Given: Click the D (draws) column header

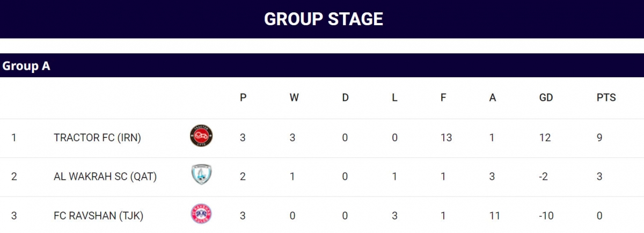Looking at the screenshot, I should [x=345, y=98].
